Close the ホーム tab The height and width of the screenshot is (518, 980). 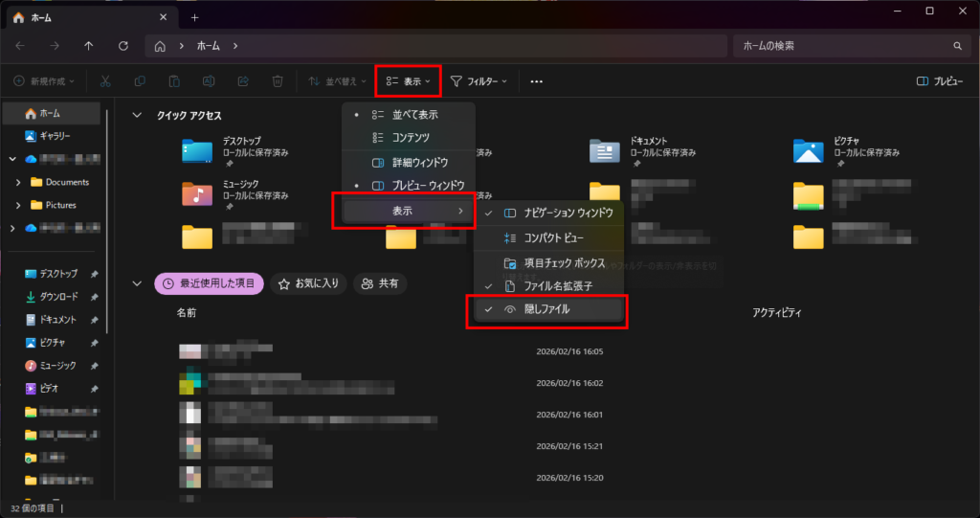pos(163,17)
